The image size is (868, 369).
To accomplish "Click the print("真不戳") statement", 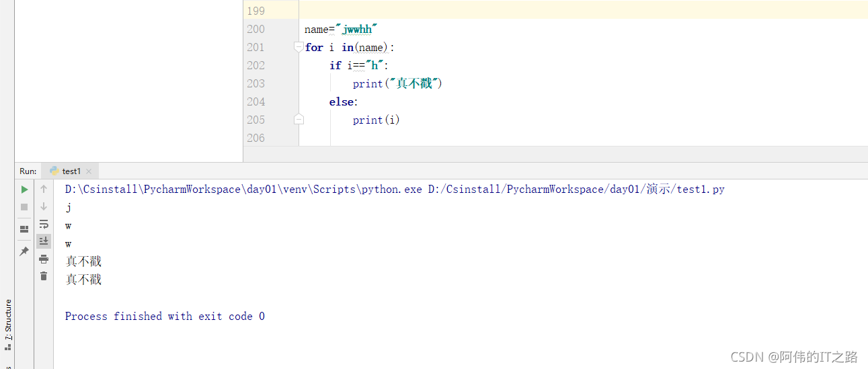I will [397, 83].
